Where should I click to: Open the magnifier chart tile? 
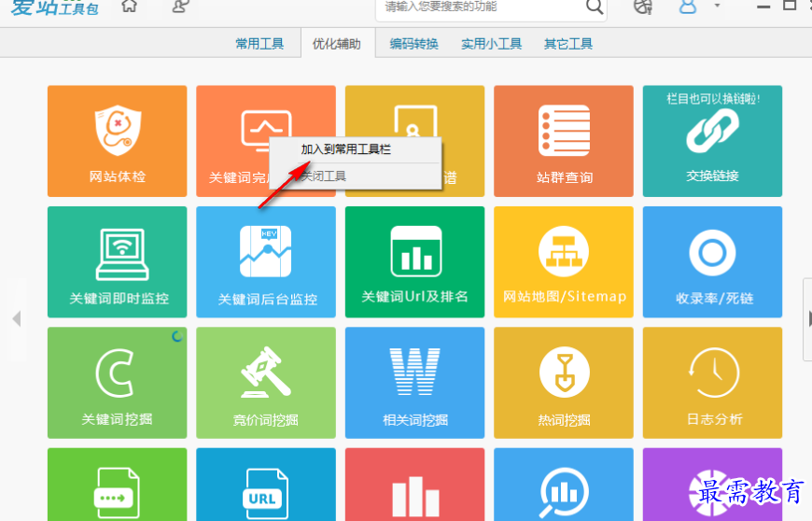click(564, 485)
